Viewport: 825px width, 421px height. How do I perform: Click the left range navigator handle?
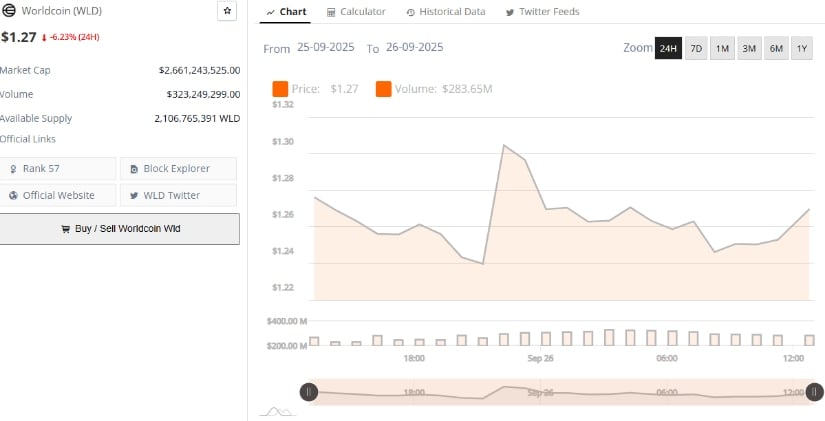point(309,392)
